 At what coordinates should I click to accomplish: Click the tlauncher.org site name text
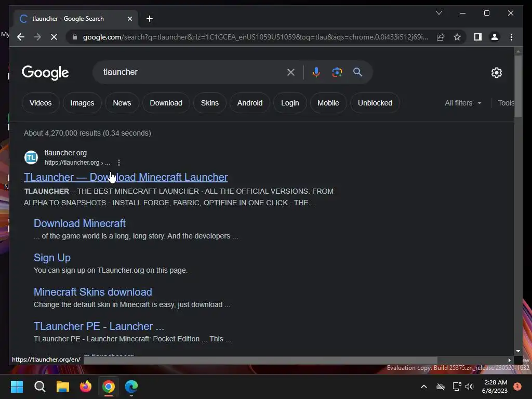tap(65, 153)
